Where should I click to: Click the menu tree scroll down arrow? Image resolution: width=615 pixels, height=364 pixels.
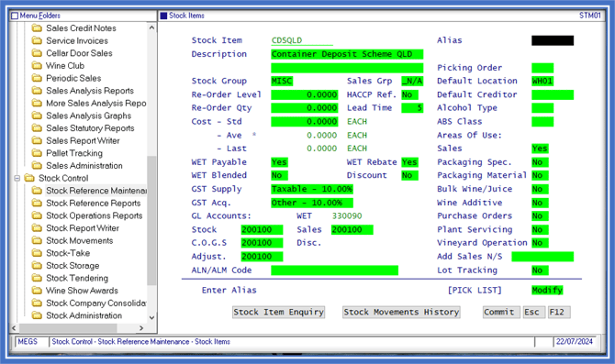click(x=151, y=317)
